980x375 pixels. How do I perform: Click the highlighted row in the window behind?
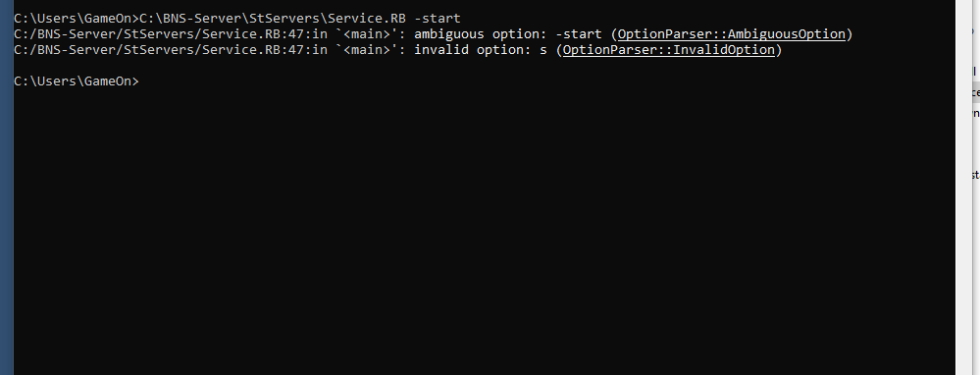tap(976, 92)
